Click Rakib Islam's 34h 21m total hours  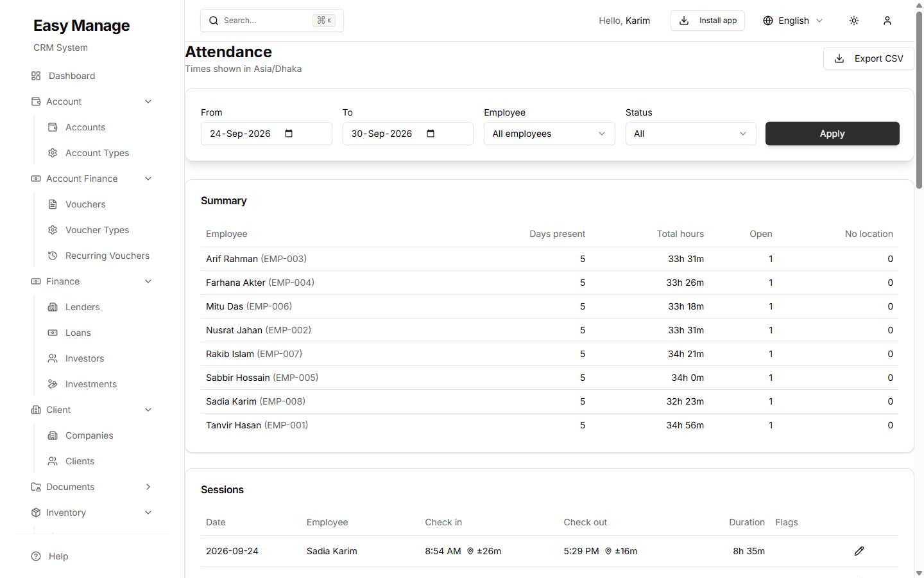[686, 354]
